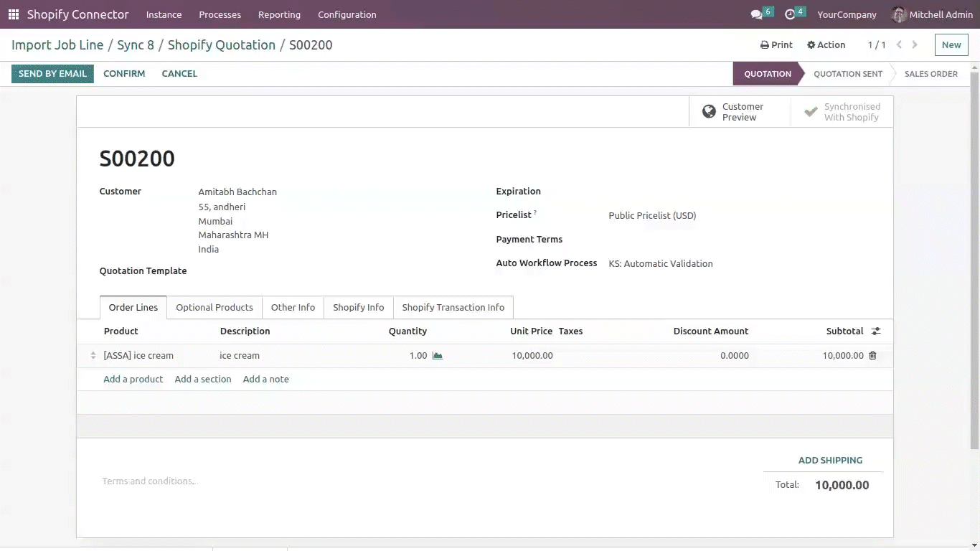The image size is (980, 551).
Task: Open forecast chart icon beside quantity
Action: tap(438, 356)
